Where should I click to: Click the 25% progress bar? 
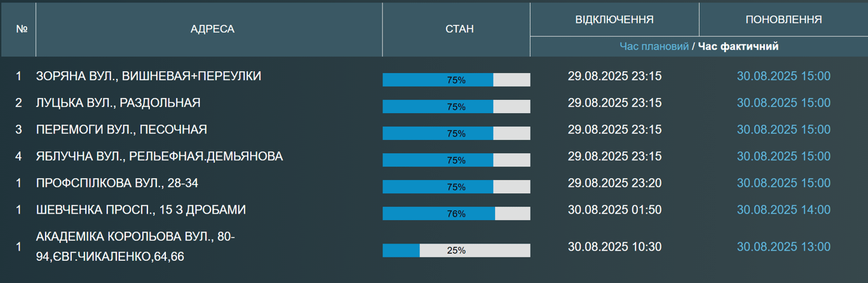click(456, 251)
